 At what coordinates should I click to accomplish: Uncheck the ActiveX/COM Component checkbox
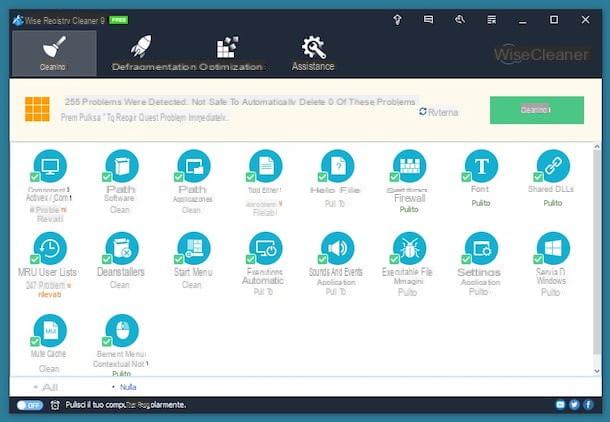[x=35, y=177]
